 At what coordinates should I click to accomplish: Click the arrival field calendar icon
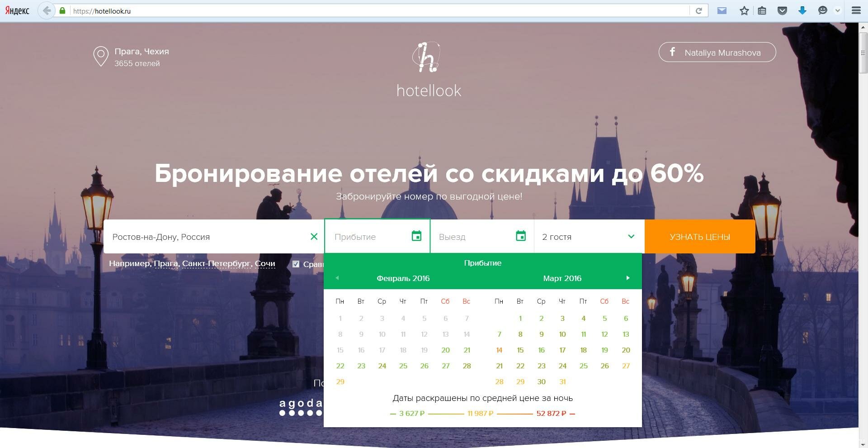click(x=416, y=236)
